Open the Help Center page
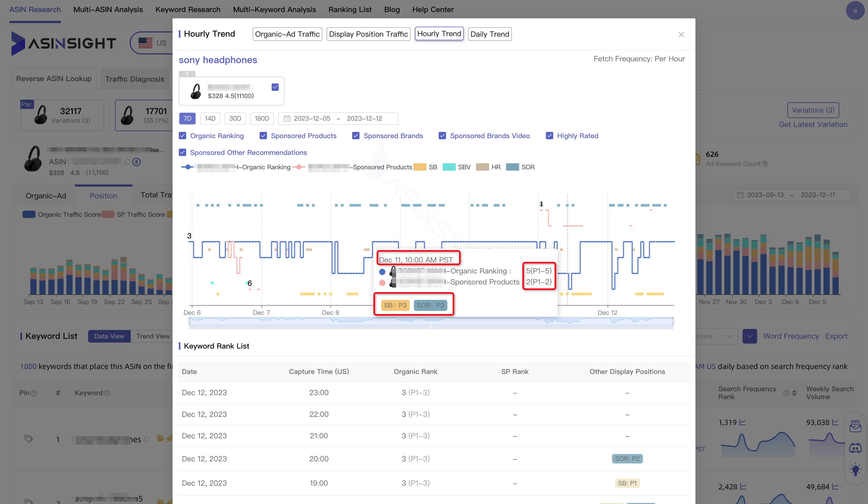 (x=433, y=10)
